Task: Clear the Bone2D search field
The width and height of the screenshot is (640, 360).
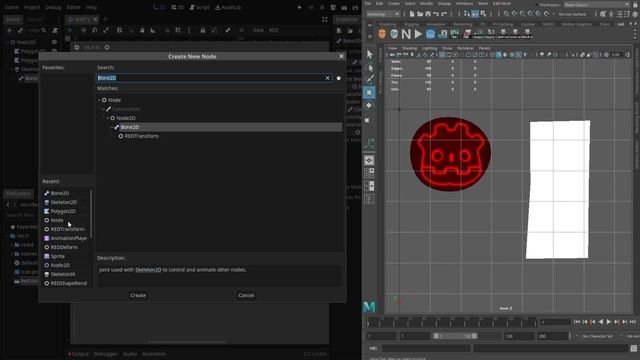Action: click(327, 78)
